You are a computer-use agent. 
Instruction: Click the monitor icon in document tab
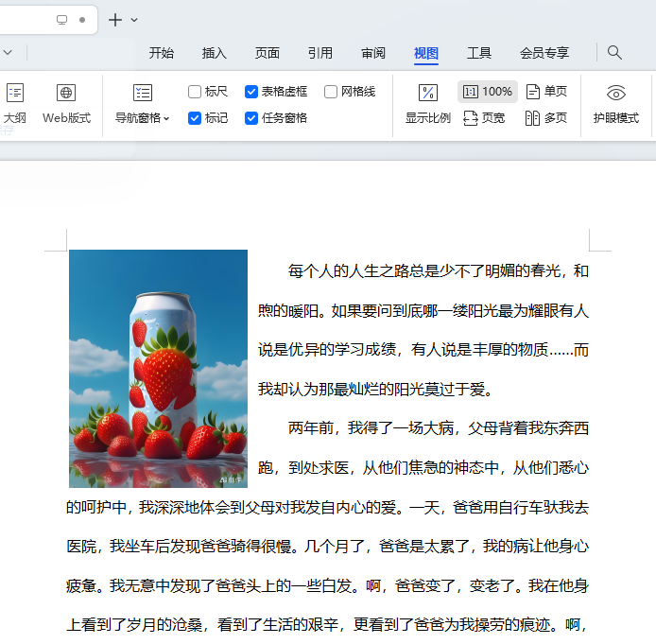coord(62,20)
